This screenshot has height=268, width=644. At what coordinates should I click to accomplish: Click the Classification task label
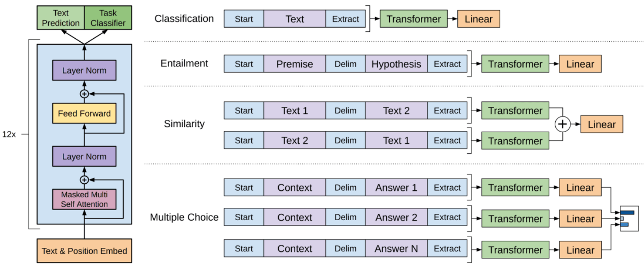pyautogui.click(x=184, y=19)
